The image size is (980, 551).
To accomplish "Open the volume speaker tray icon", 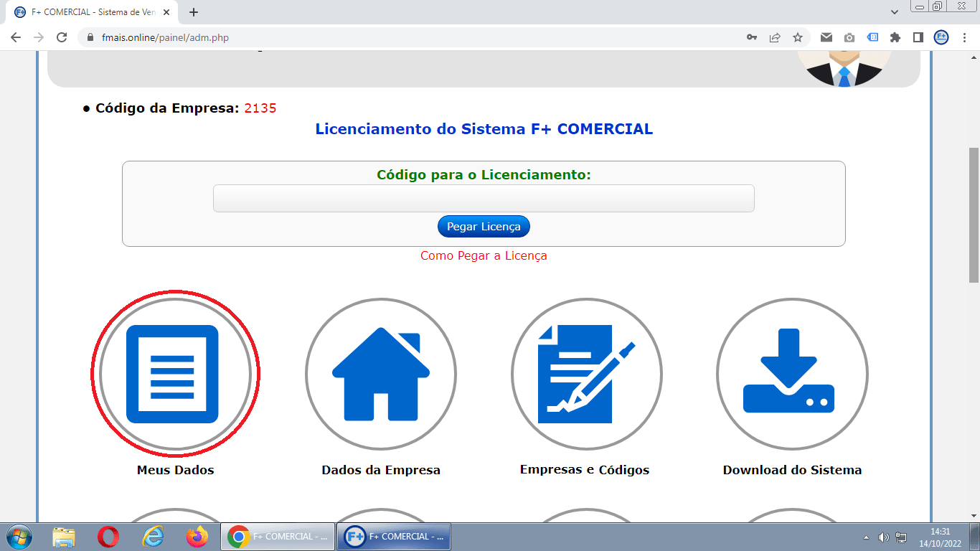I will click(x=884, y=537).
